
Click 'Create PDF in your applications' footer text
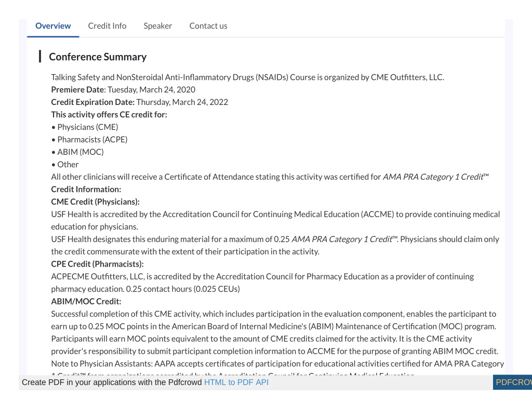pyautogui.click(x=112, y=382)
